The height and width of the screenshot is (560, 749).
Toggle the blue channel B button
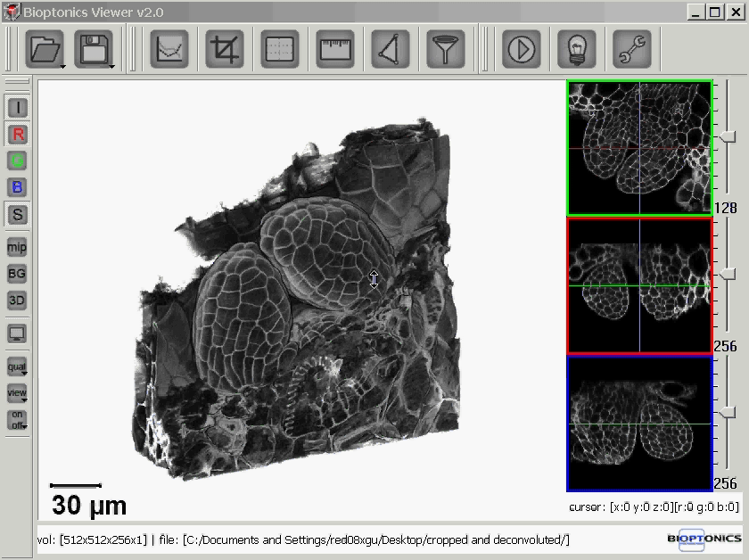(x=17, y=187)
